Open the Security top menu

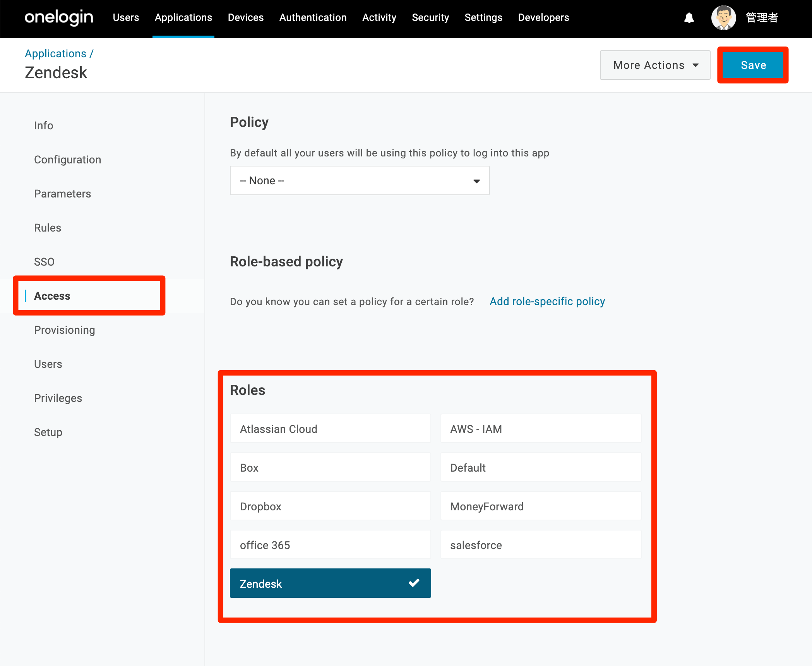pos(430,18)
